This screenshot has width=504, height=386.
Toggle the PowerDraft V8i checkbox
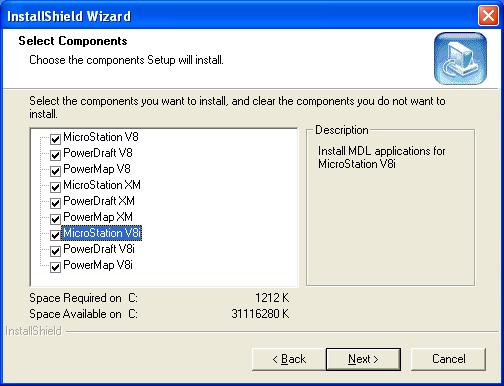coord(55,251)
